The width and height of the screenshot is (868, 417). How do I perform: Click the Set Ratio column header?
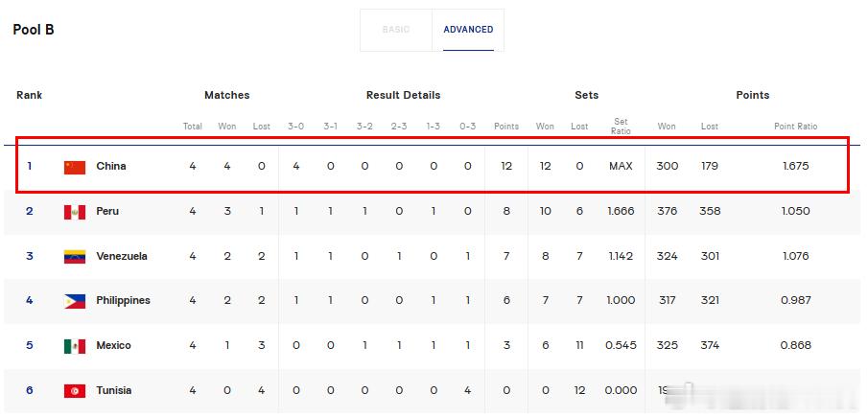pyautogui.click(x=621, y=127)
